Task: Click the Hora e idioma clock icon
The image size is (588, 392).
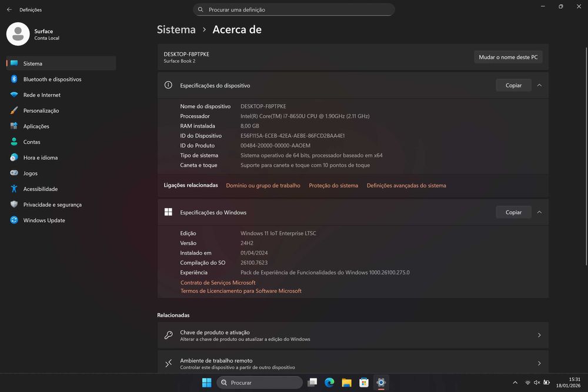Action: [14, 158]
